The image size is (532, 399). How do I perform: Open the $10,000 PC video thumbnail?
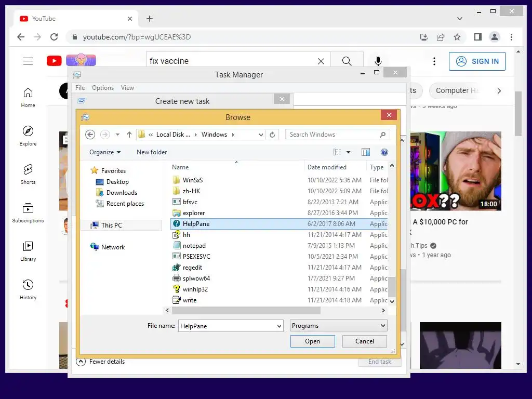pos(456,171)
